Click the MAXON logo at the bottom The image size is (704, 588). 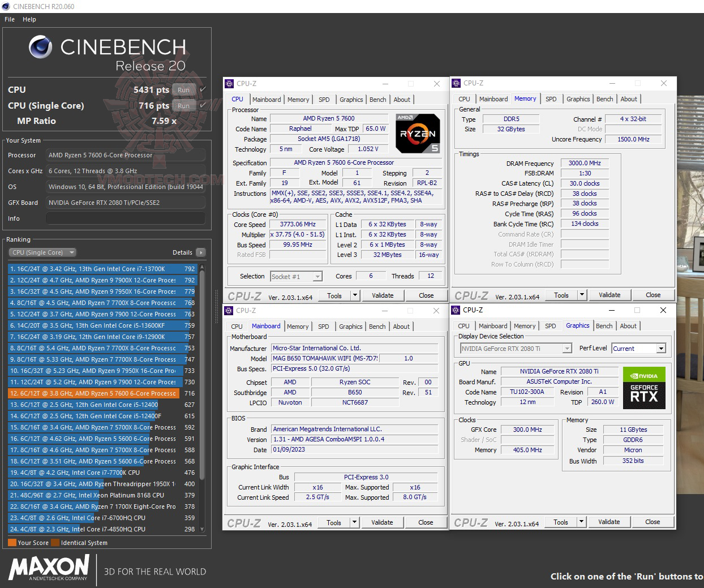(49, 568)
